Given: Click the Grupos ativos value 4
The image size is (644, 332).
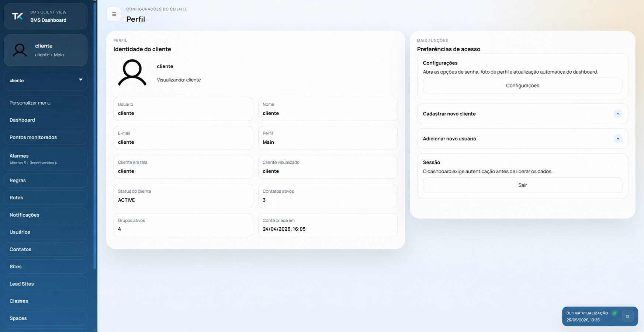Looking at the screenshot, I should click(x=120, y=229).
